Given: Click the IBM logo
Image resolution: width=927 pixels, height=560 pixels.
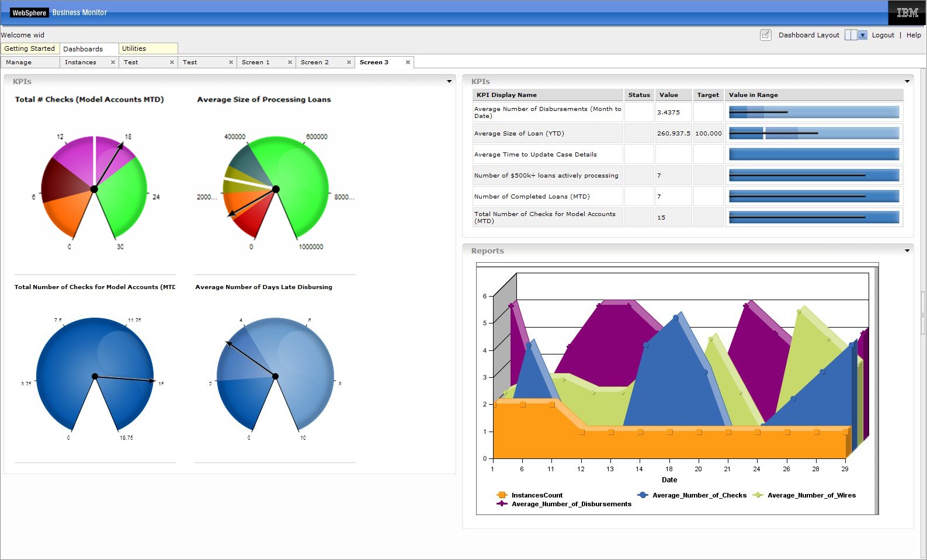Looking at the screenshot, I should [907, 12].
